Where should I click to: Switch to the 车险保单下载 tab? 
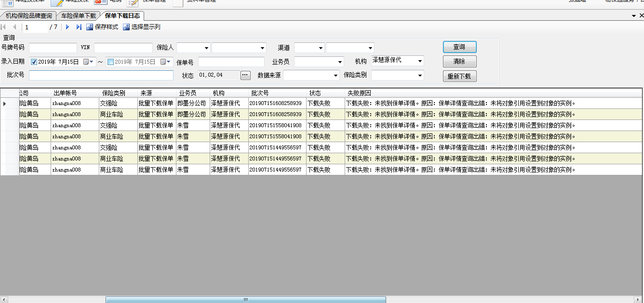coord(78,16)
